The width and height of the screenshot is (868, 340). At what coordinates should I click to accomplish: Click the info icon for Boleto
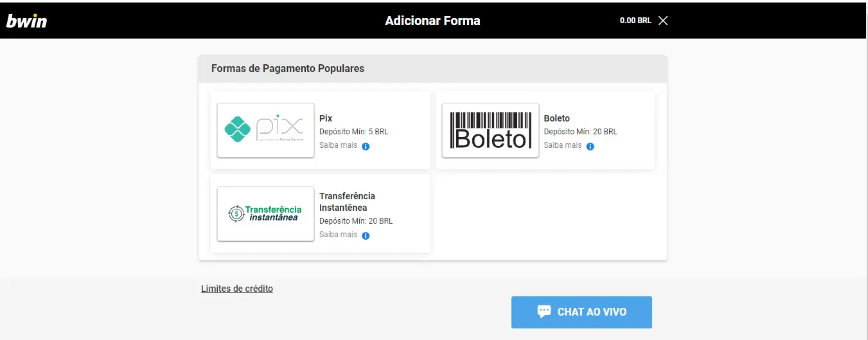click(590, 147)
